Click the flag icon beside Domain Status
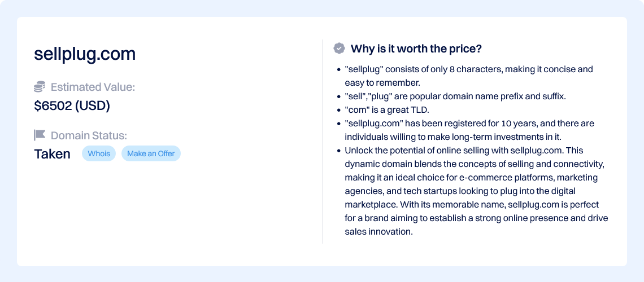This screenshot has height=282, width=644. coord(40,135)
